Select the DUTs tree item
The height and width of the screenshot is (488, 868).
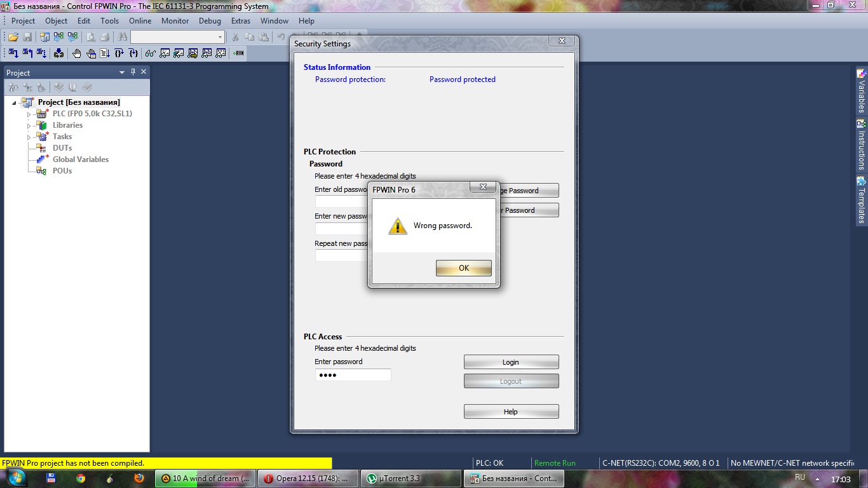[62, 148]
